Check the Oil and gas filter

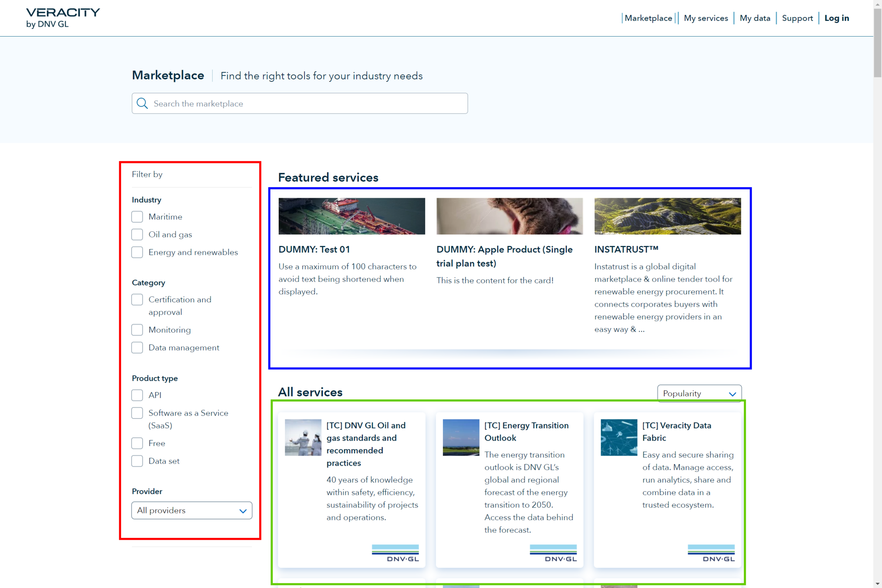137,234
